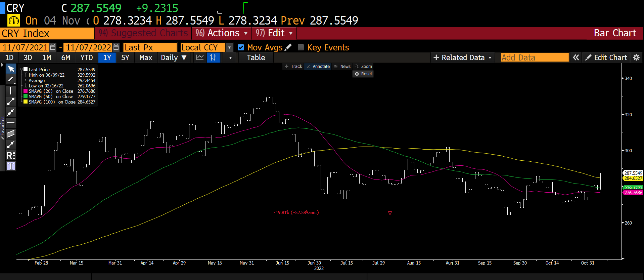Click the regression R tool icon

click(11, 155)
